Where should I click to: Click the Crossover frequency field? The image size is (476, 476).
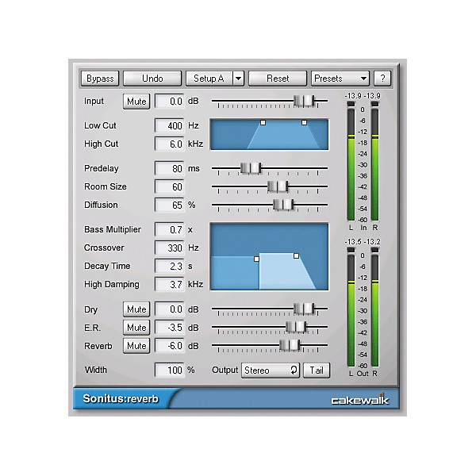170,248
